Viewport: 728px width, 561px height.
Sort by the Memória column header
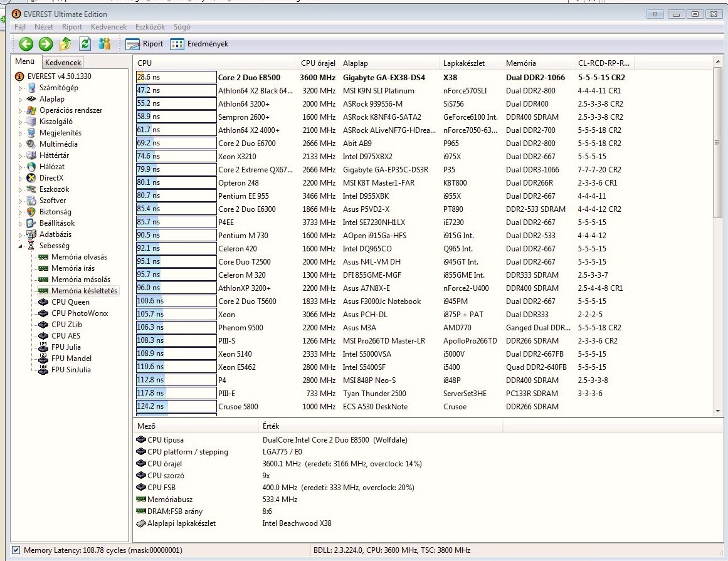point(537,63)
